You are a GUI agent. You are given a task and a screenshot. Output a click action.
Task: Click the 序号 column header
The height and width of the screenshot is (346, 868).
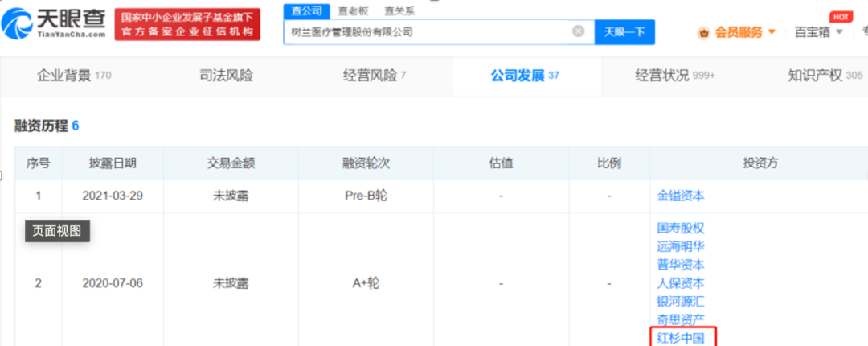coord(39,163)
